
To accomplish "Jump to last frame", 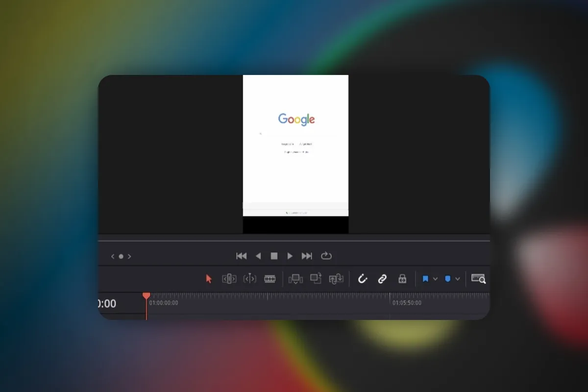I will (x=307, y=256).
